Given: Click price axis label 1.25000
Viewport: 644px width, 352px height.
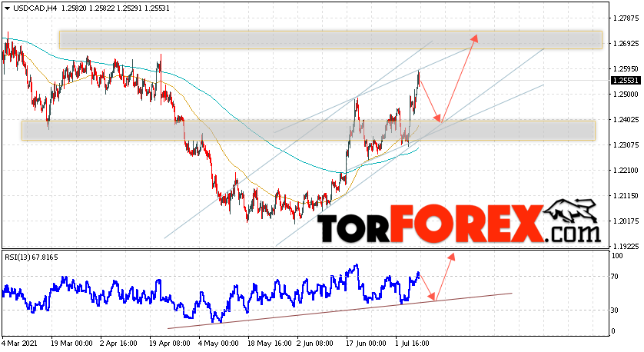Looking at the screenshot, I should click(626, 94).
